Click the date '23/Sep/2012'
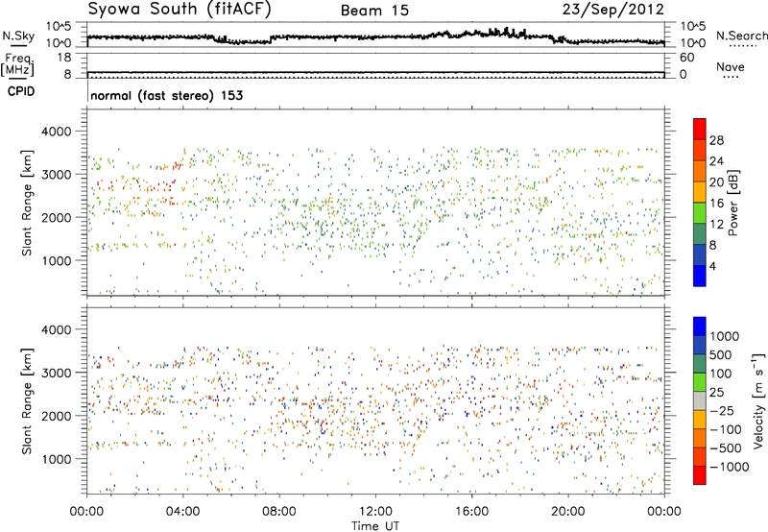 [x=613, y=10]
